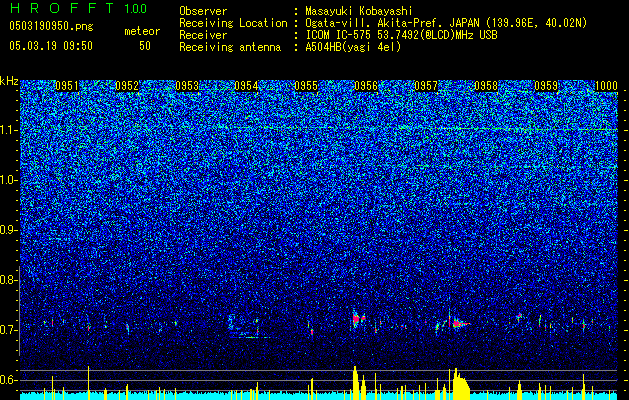Click the 0958 time marker
Screen dimensions: 629x400
click(x=486, y=86)
